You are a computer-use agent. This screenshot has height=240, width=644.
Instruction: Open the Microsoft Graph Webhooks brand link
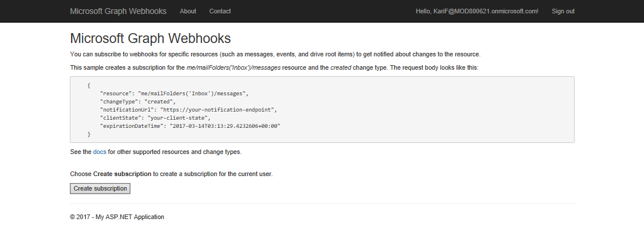click(x=118, y=11)
